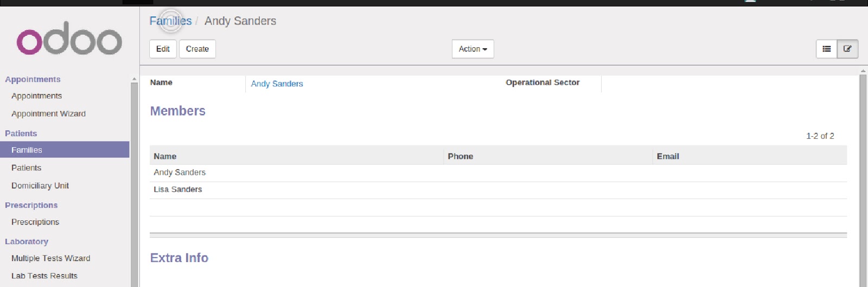
Task: Select Appointment Wizard in sidebar
Action: coord(48,114)
